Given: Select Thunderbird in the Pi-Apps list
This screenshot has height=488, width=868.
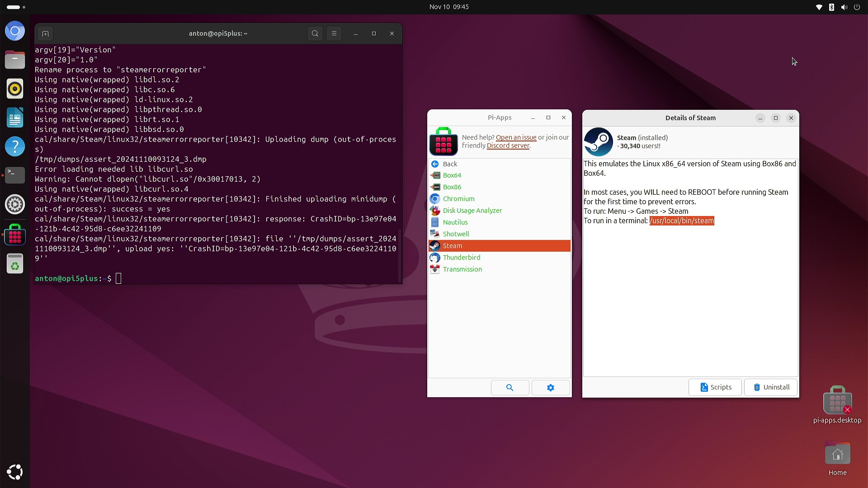Looking at the screenshot, I should click(461, 258).
